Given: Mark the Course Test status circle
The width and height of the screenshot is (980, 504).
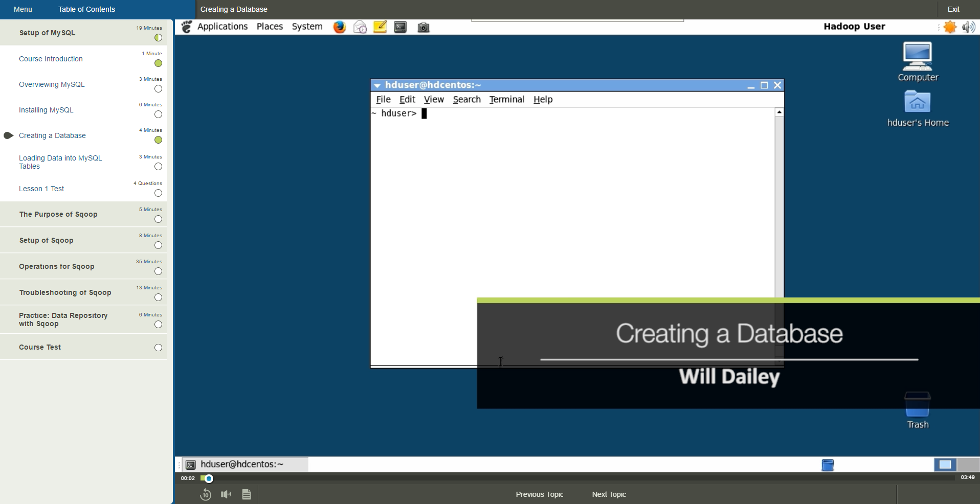Looking at the screenshot, I should click(158, 348).
